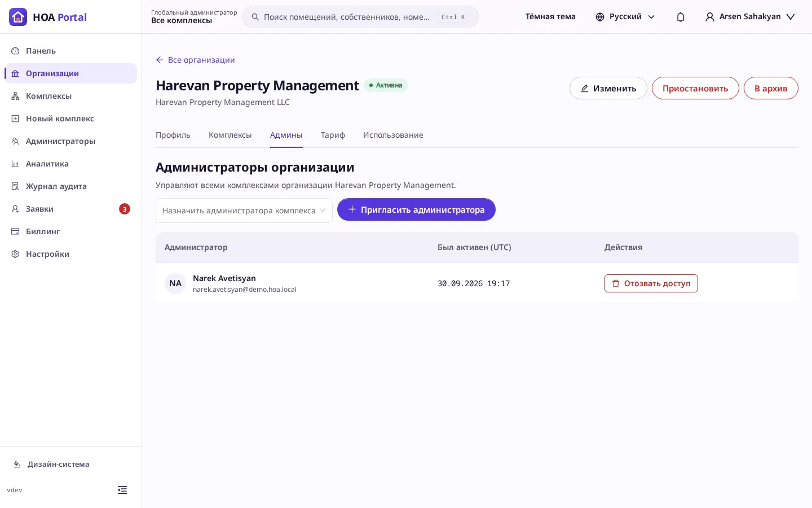Click the search magnifier icon
The height and width of the screenshot is (508, 812).
tap(255, 17)
